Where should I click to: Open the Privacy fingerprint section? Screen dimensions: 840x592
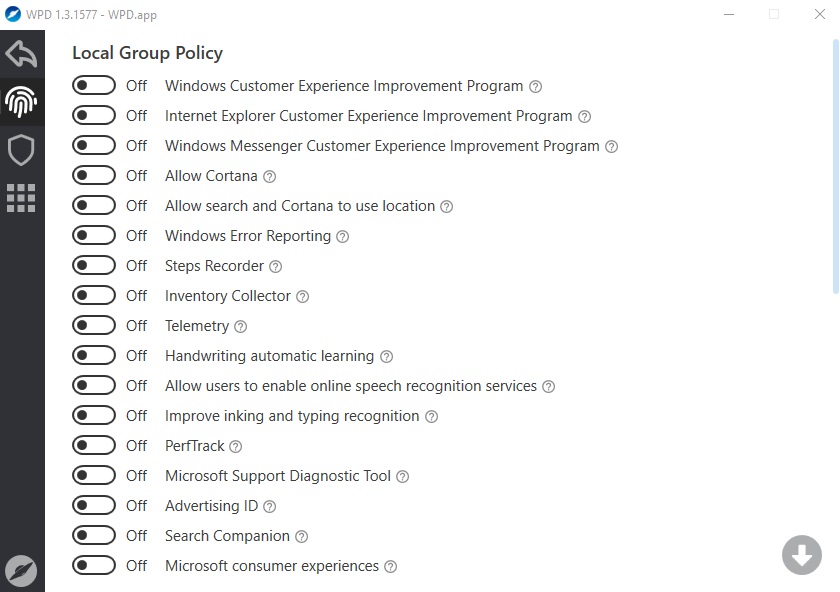(21, 101)
